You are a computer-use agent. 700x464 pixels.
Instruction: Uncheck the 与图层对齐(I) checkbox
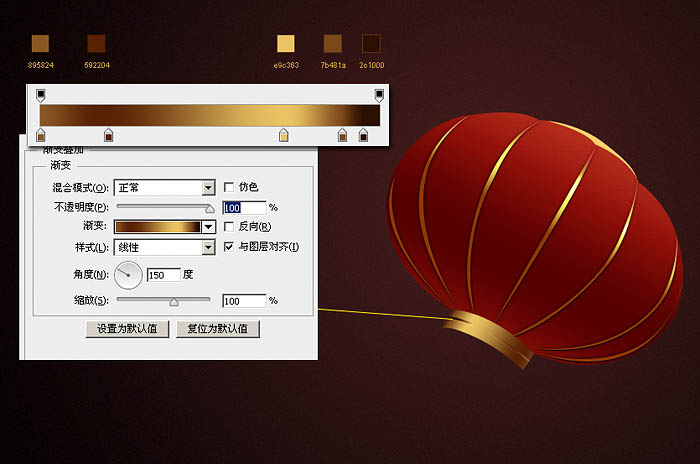229,247
